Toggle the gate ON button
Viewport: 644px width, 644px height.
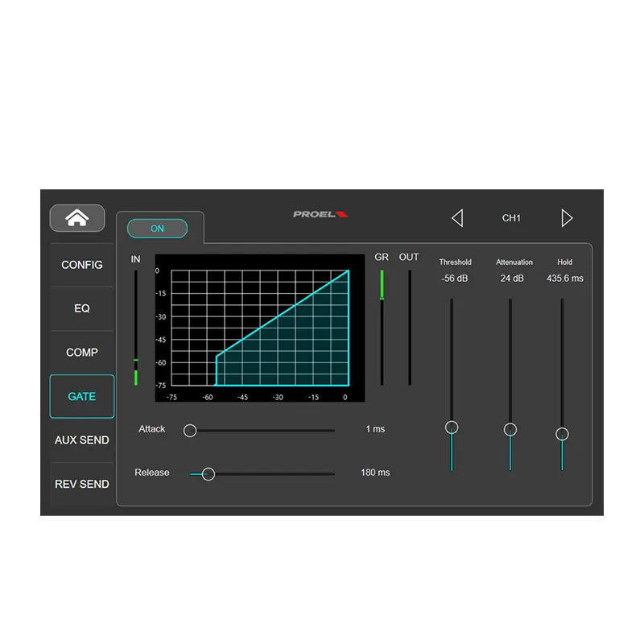[x=157, y=229]
